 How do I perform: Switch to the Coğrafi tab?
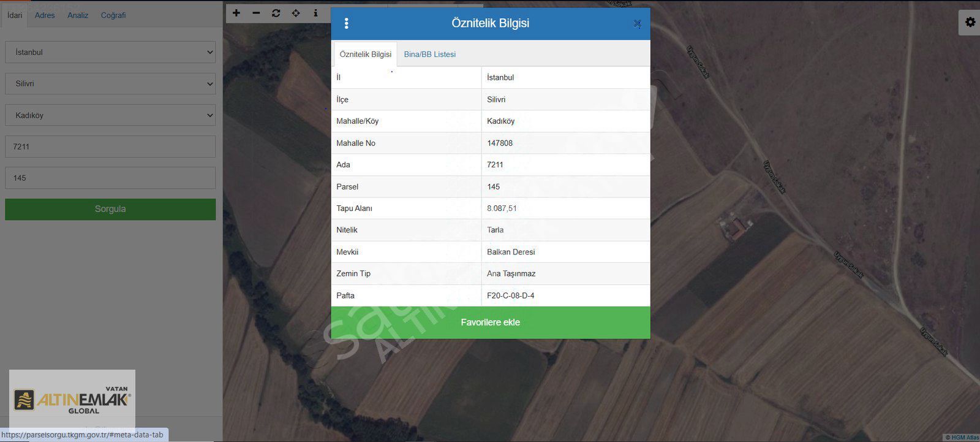(113, 15)
